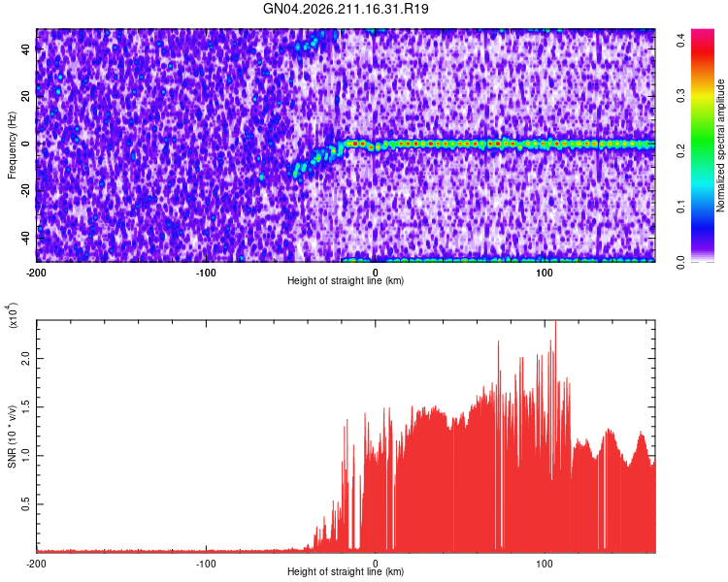Click the -200 tick label under the spectrogram

pyautogui.click(x=36, y=273)
